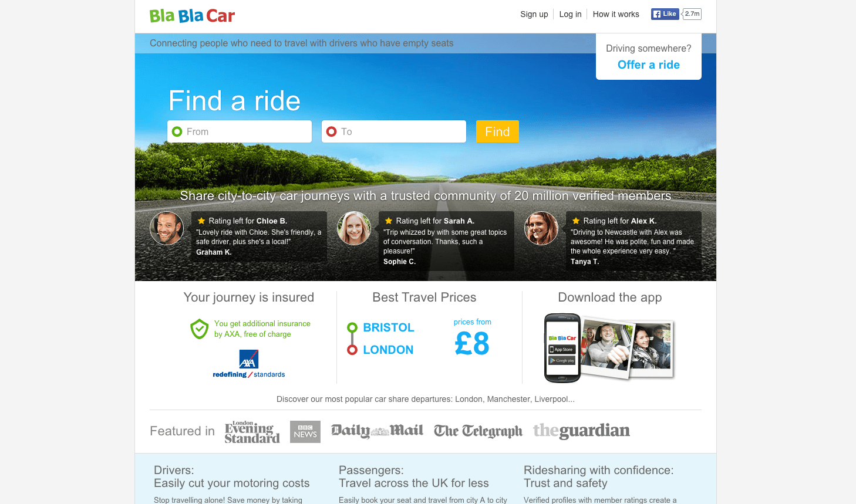Click the 2.7m Facebook like count

click(692, 14)
